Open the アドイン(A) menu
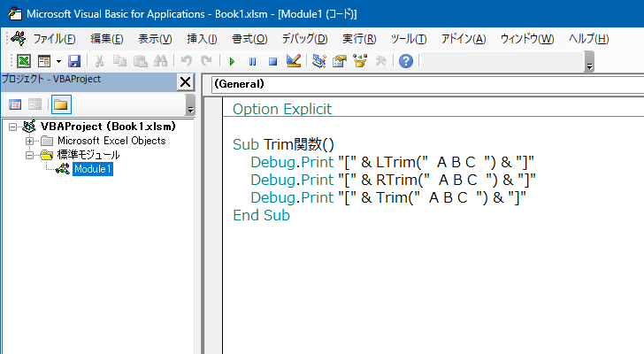The image size is (644, 354). (x=464, y=39)
